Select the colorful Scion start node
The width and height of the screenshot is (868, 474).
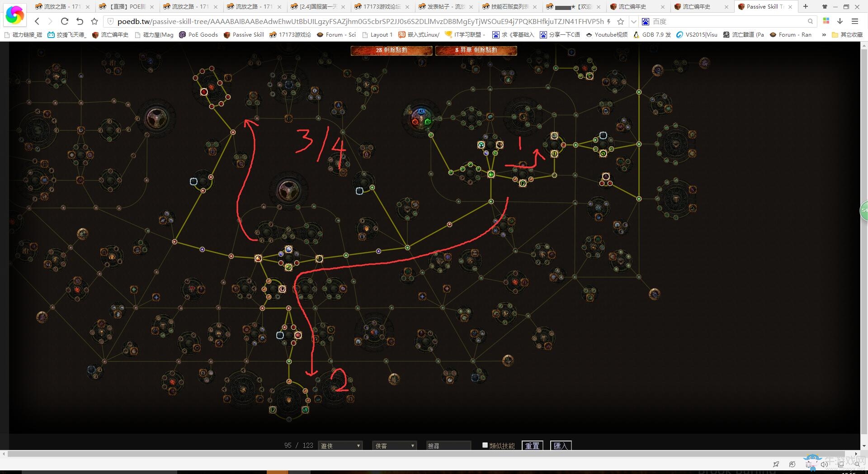tap(421, 118)
